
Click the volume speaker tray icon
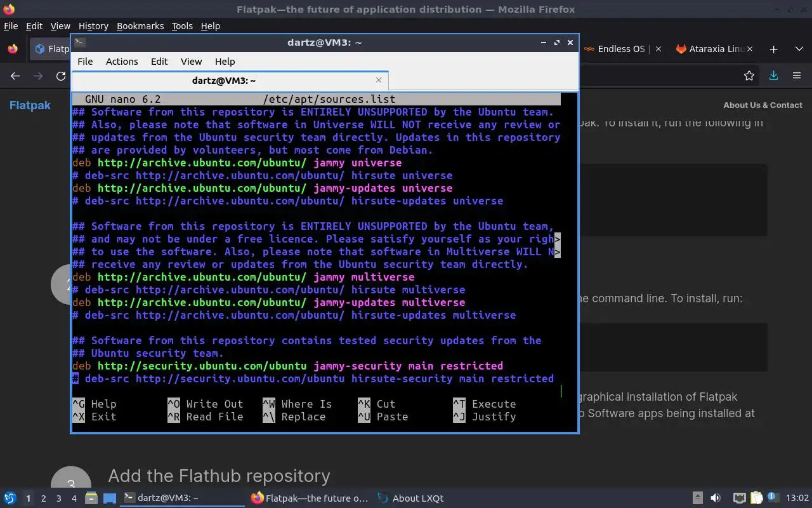coord(716,498)
